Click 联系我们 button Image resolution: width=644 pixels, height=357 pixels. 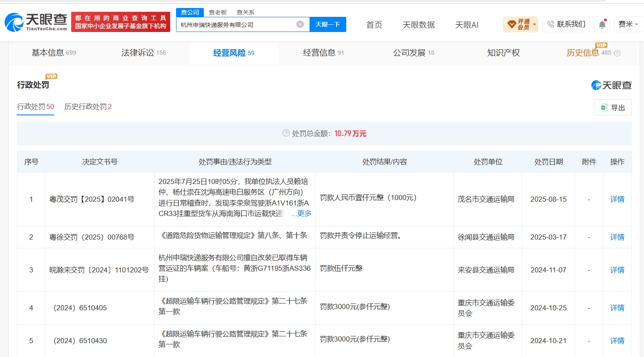coord(567,24)
